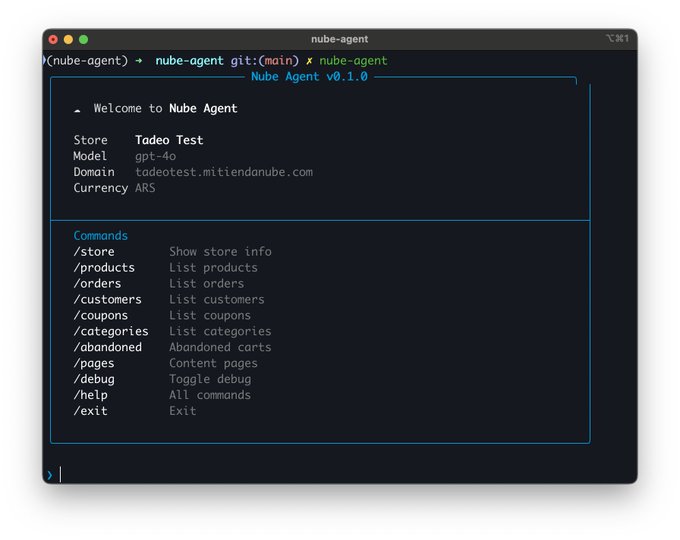Click the Commands section header
Viewport: 680px width, 540px height.
pyautogui.click(x=100, y=236)
